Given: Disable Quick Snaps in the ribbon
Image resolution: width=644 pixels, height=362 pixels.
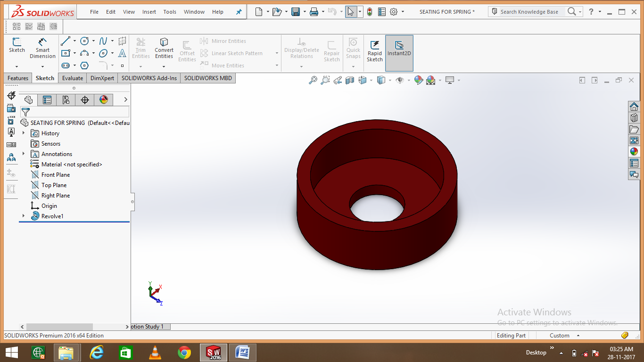Looking at the screenshot, I should (x=353, y=49).
